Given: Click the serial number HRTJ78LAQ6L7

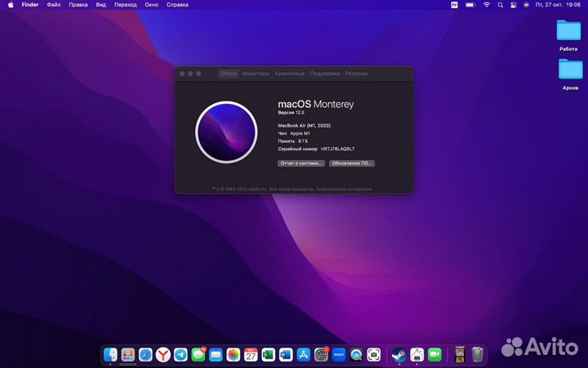Looking at the screenshot, I should [x=337, y=149].
